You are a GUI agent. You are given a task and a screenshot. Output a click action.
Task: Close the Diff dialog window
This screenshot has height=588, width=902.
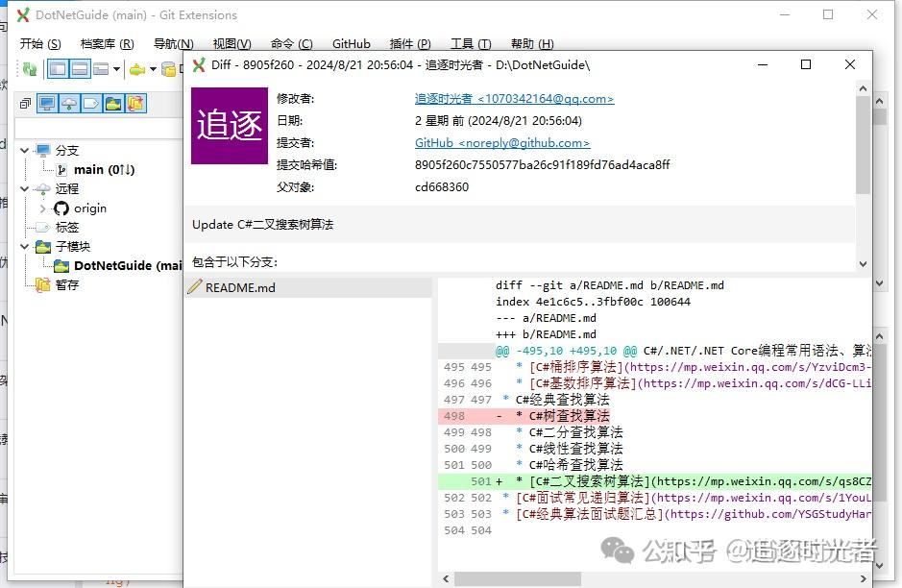coord(850,64)
